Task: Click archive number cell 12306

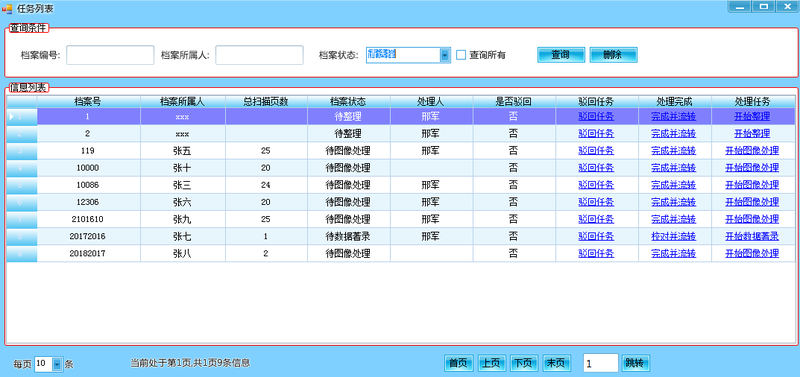Action: tap(88, 202)
